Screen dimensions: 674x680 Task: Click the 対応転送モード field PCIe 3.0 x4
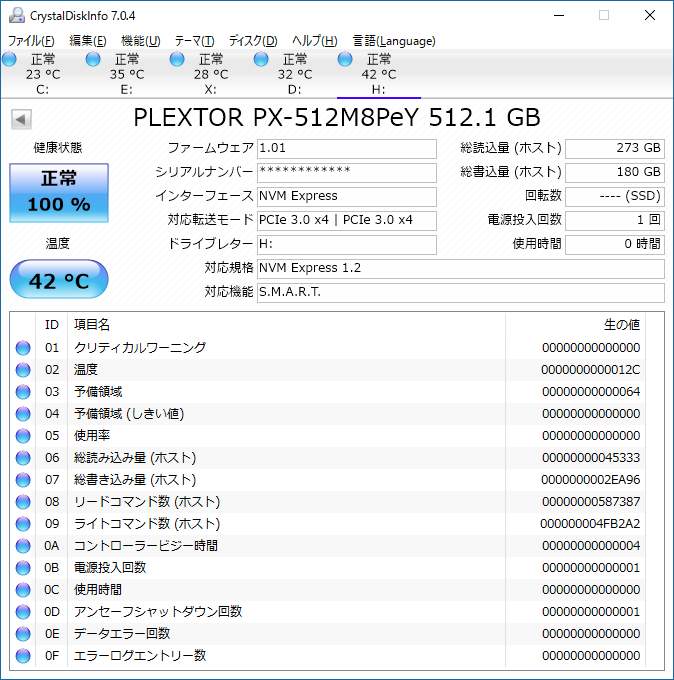tap(347, 220)
